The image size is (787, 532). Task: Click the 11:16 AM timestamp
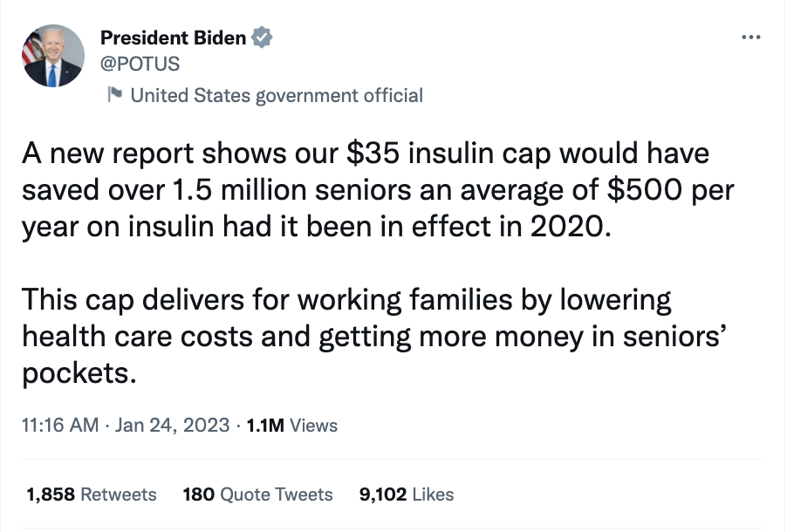pyautogui.click(x=60, y=425)
